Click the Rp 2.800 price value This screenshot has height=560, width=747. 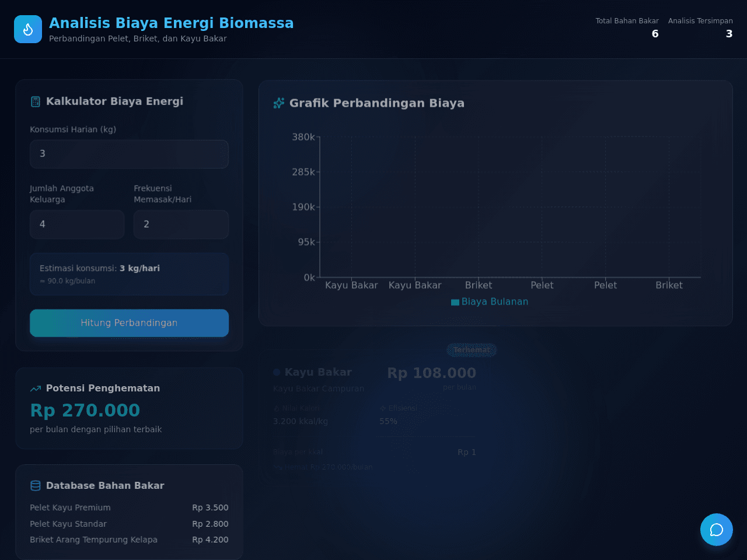click(210, 524)
